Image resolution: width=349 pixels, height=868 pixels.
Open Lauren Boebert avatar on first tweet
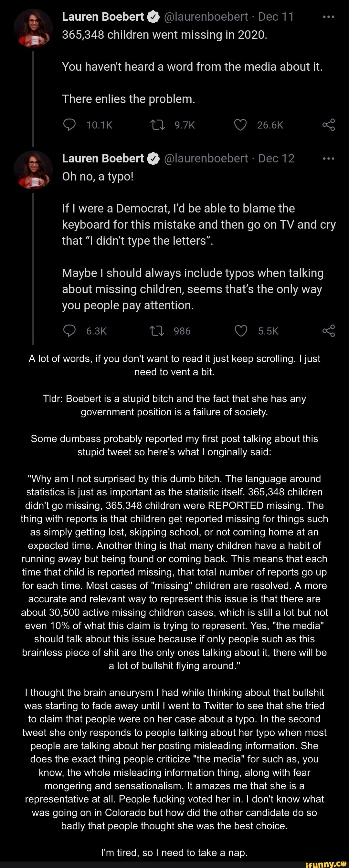coord(33,29)
